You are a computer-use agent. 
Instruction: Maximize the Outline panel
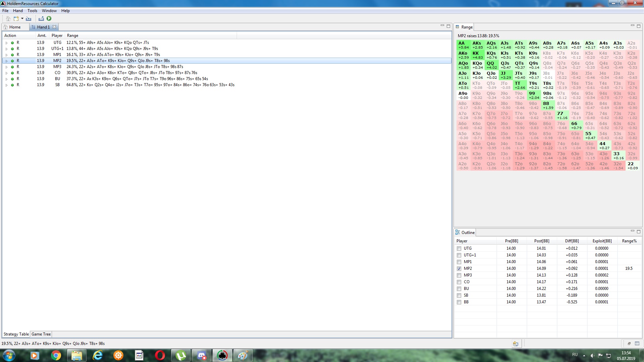click(638, 231)
